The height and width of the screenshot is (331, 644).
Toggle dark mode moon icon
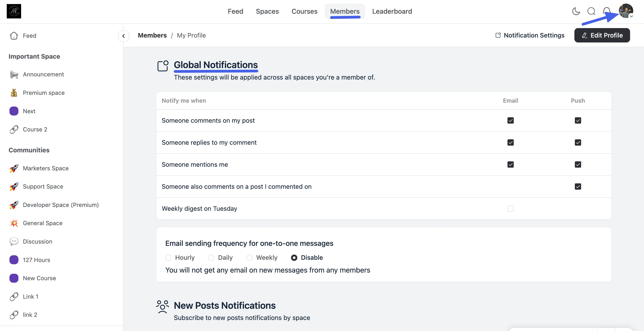click(576, 11)
